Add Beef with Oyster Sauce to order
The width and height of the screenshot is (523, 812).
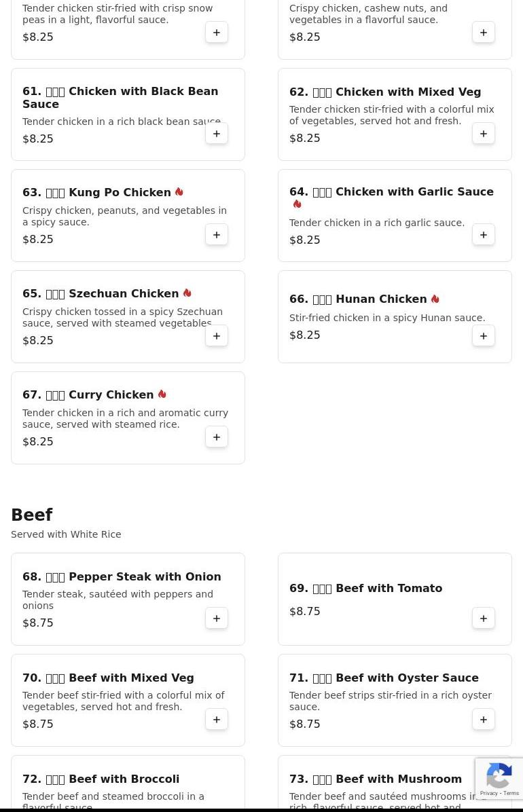pyautogui.click(x=484, y=720)
